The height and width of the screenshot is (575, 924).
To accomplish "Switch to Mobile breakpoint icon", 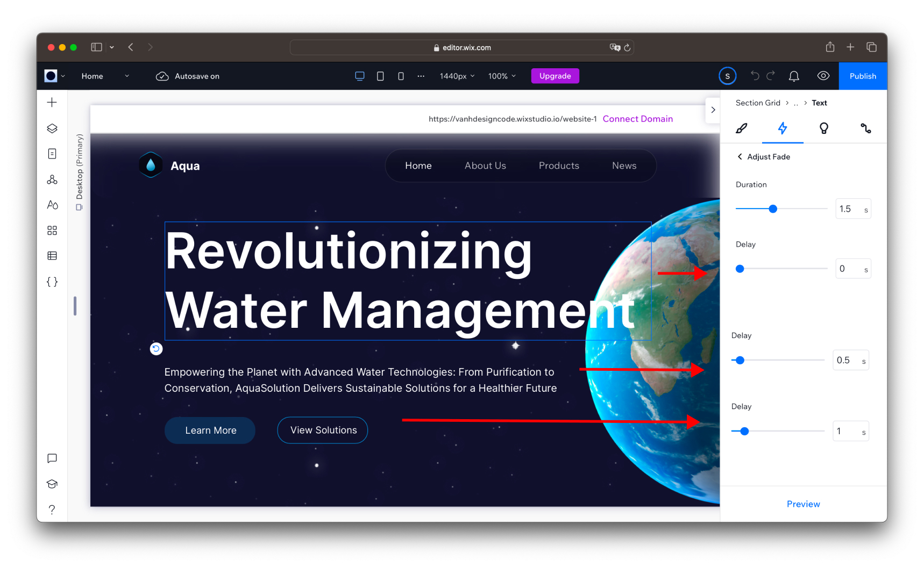I will click(x=401, y=76).
